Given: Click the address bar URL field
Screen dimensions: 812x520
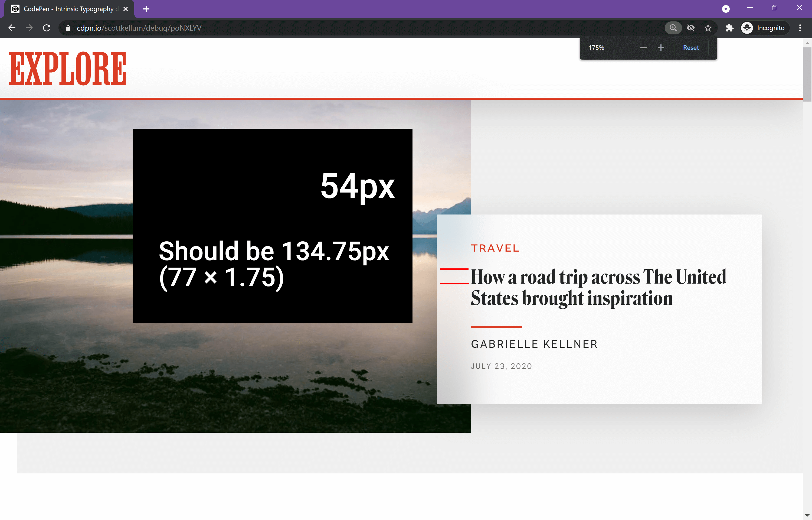Looking at the screenshot, I should (x=236, y=28).
